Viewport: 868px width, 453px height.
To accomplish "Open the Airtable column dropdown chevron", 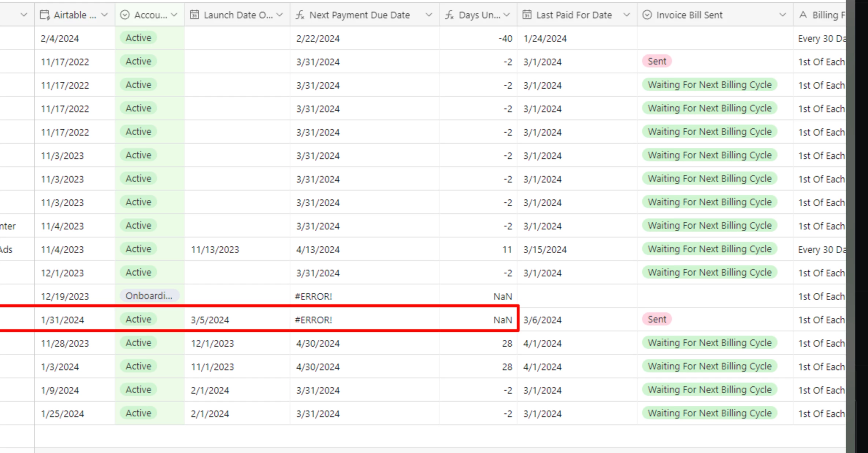I will (104, 15).
